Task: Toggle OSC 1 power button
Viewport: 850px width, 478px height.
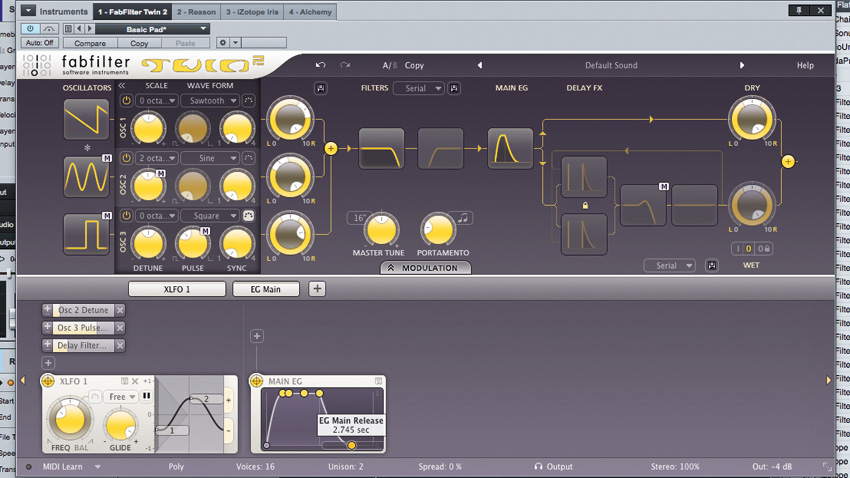Action: 126,101
